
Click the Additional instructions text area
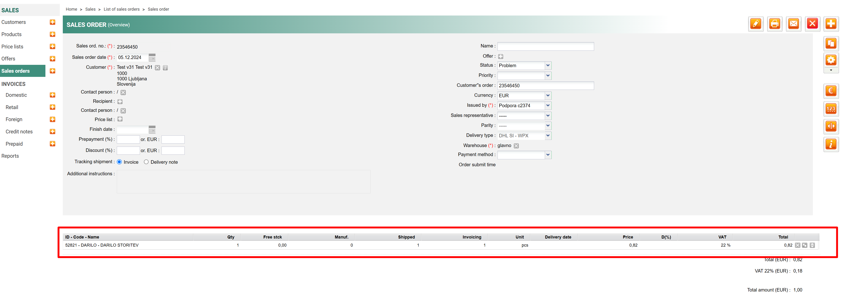243,182
